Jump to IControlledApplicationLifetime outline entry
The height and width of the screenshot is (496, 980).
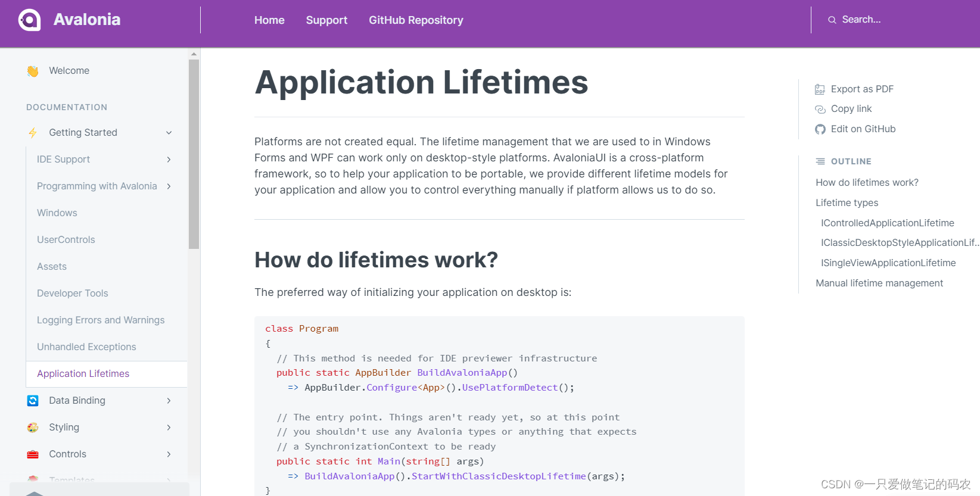coord(888,223)
